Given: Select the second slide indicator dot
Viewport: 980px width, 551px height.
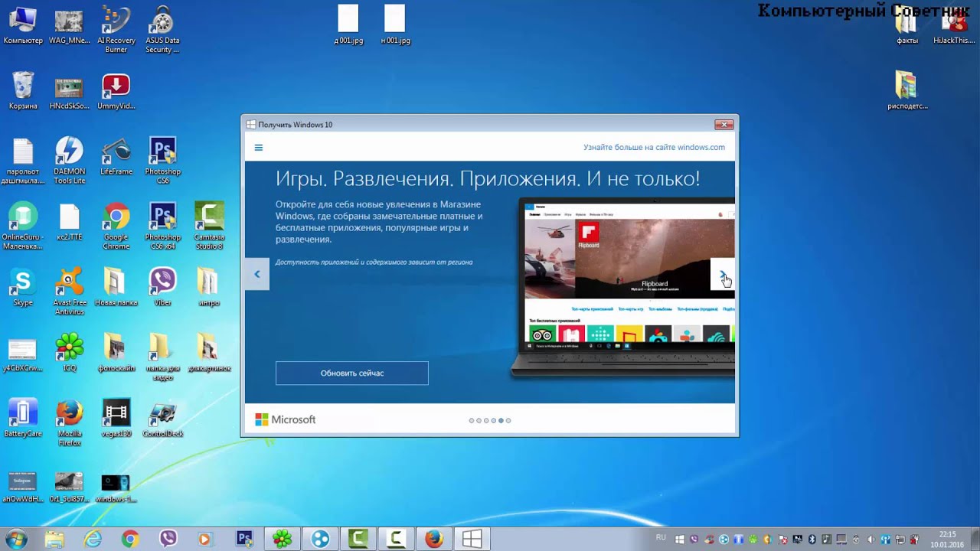Looking at the screenshot, I should 479,420.
